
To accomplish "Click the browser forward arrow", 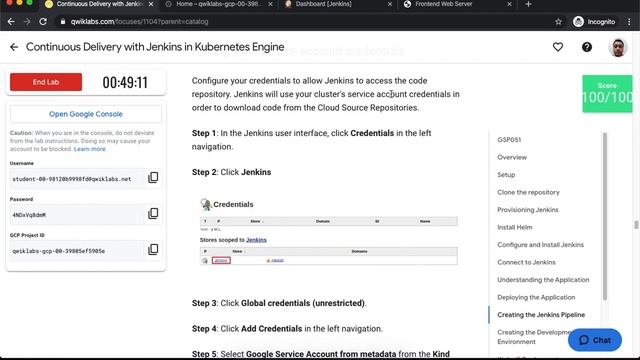I will (x=27, y=22).
